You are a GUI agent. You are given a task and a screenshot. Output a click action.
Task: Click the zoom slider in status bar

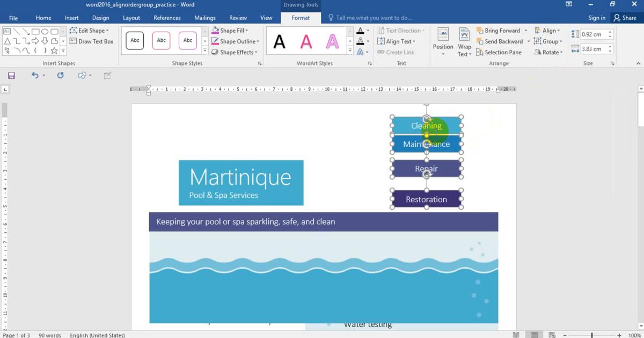[591, 335]
